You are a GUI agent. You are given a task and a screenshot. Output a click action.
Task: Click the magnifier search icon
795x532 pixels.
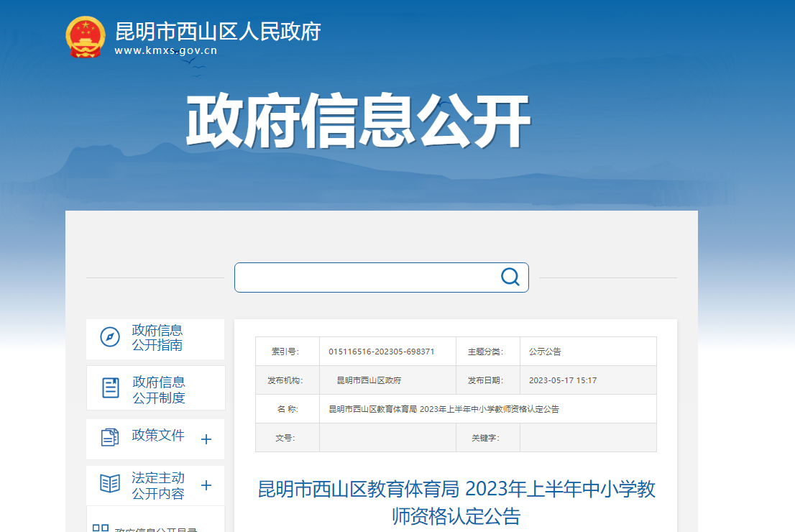click(x=510, y=277)
